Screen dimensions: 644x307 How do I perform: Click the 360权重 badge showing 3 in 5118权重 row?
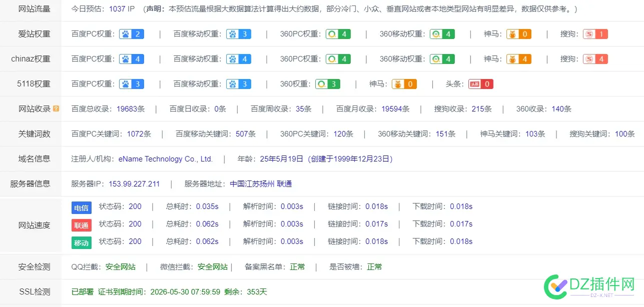click(327, 84)
